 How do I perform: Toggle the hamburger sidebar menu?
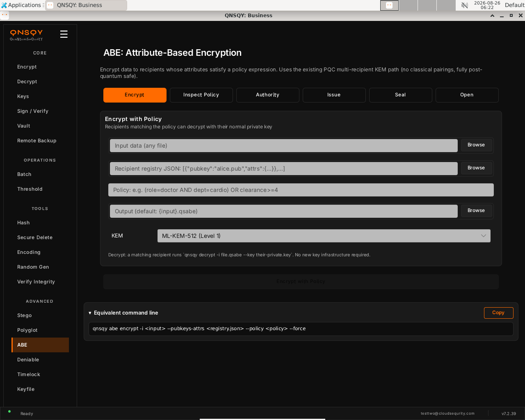[x=64, y=34]
